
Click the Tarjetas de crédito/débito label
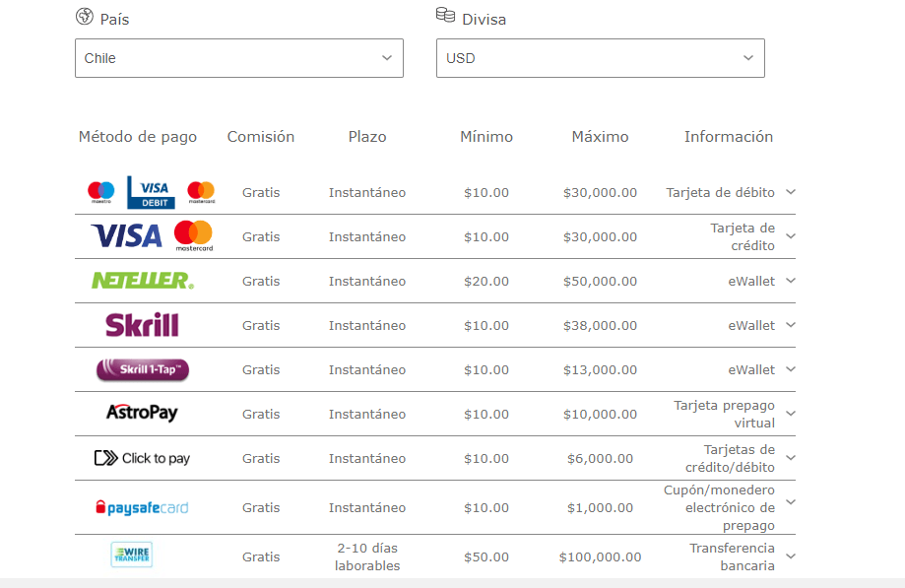point(730,458)
